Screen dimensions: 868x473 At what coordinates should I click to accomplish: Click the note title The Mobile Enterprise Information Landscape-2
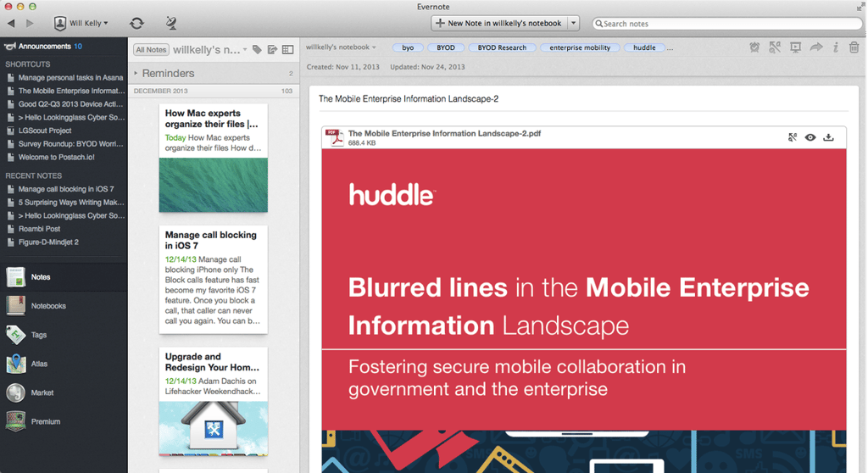point(409,99)
